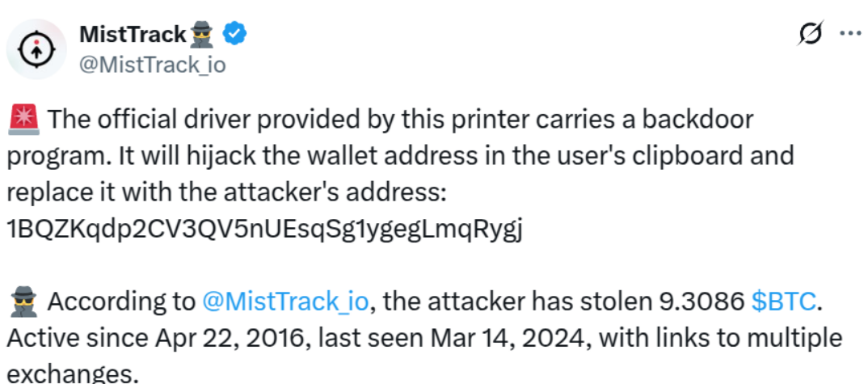The width and height of the screenshot is (868, 384).
Task: Click the attacker's wallet address starting 1BQZKqdp
Action: 264,230
